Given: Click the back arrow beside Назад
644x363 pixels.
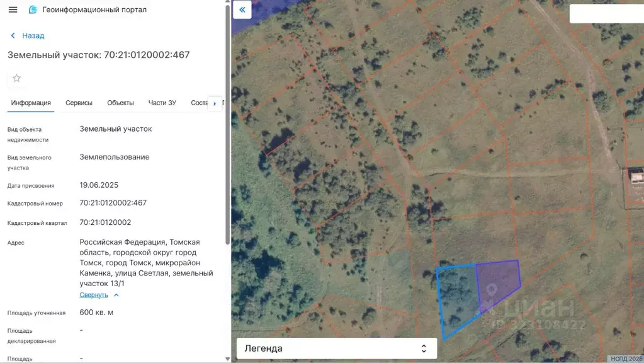Looking at the screenshot, I should pyautogui.click(x=13, y=36).
